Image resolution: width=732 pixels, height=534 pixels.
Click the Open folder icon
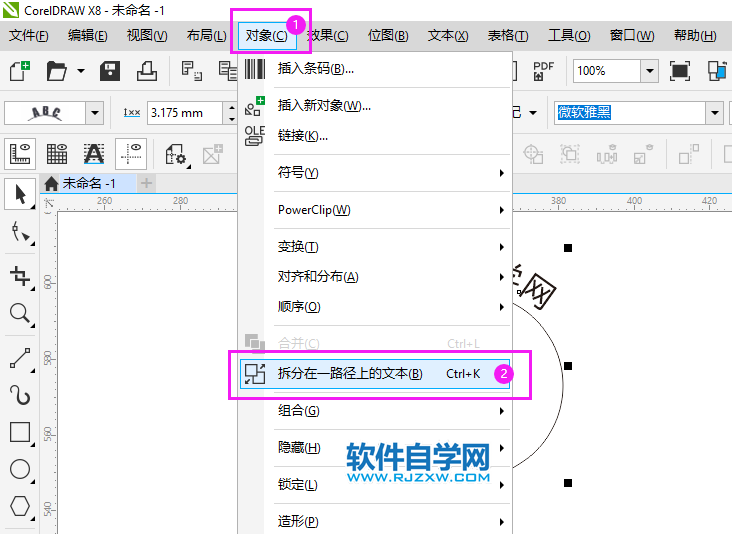pos(56,71)
